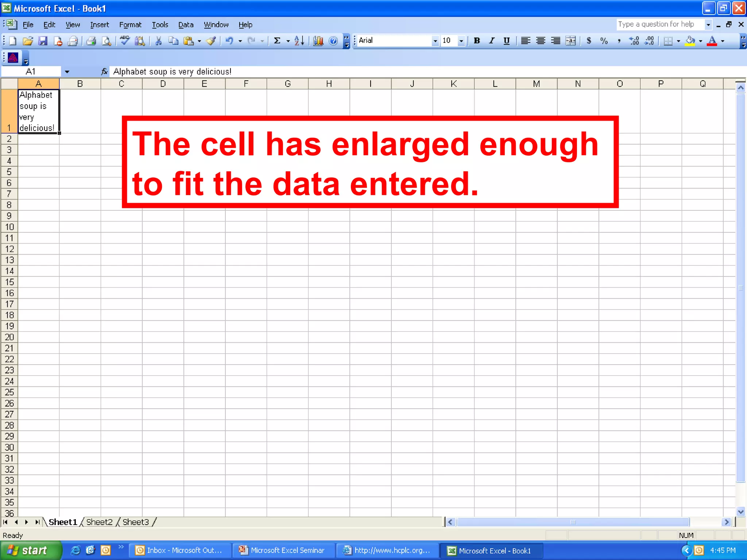This screenshot has height=560, width=747.
Task: Click the horizontal scrollbar right arrow
Action: pyautogui.click(x=726, y=522)
